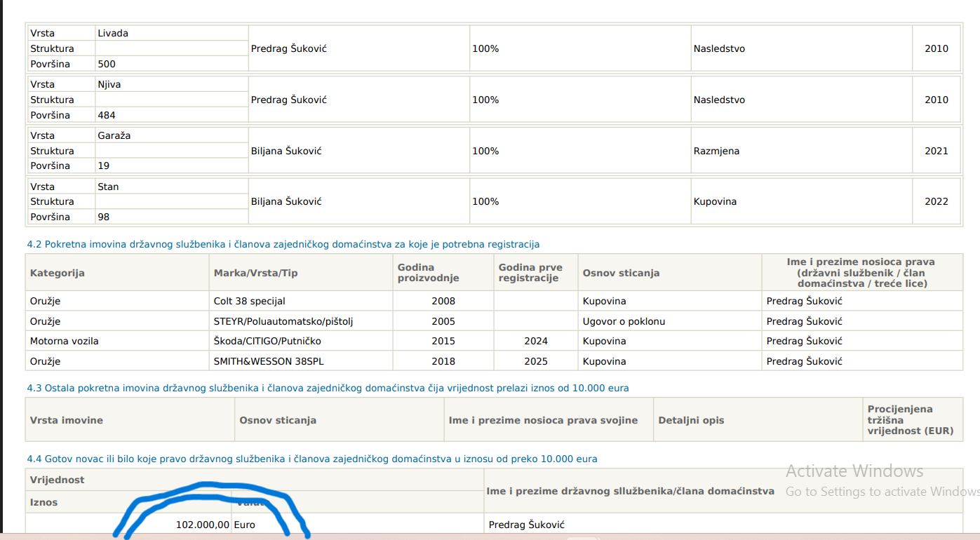The height and width of the screenshot is (540, 980).
Task: Click the Godina proizvodnje column header
Action: [x=428, y=273]
